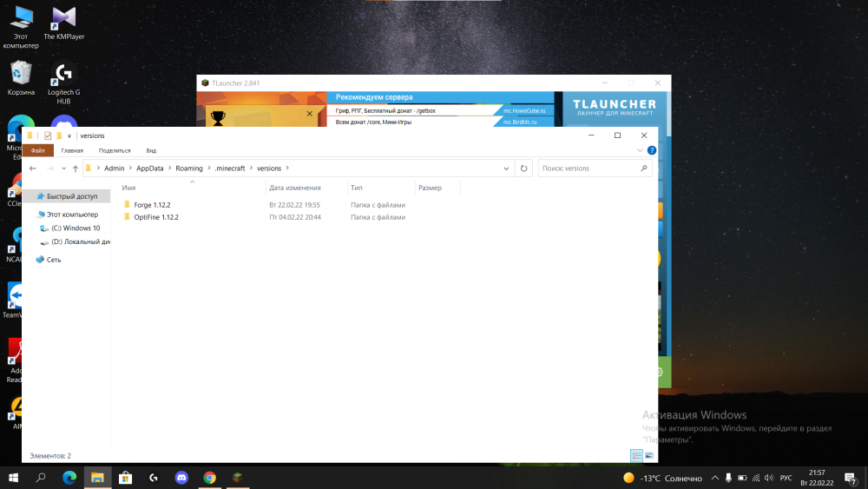The height and width of the screenshot is (489, 868).
Task: Switch РУС input language
Action: [x=786, y=478]
